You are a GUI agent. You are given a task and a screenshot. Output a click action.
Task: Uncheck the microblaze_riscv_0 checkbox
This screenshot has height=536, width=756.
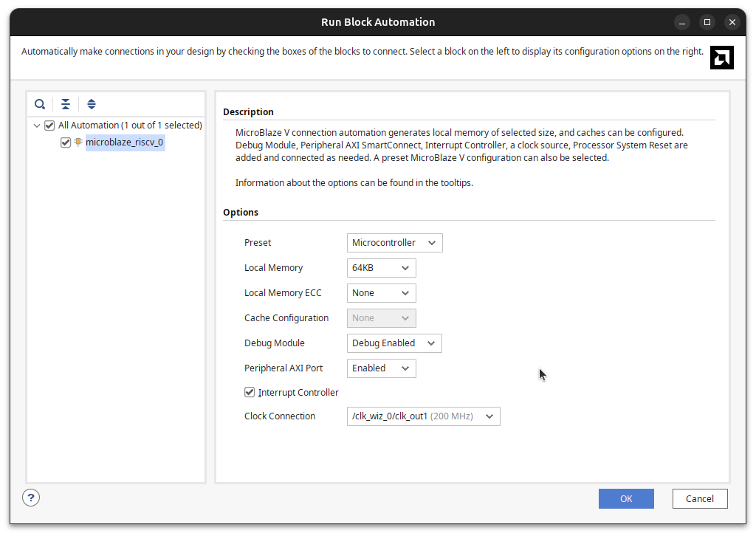(65, 142)
